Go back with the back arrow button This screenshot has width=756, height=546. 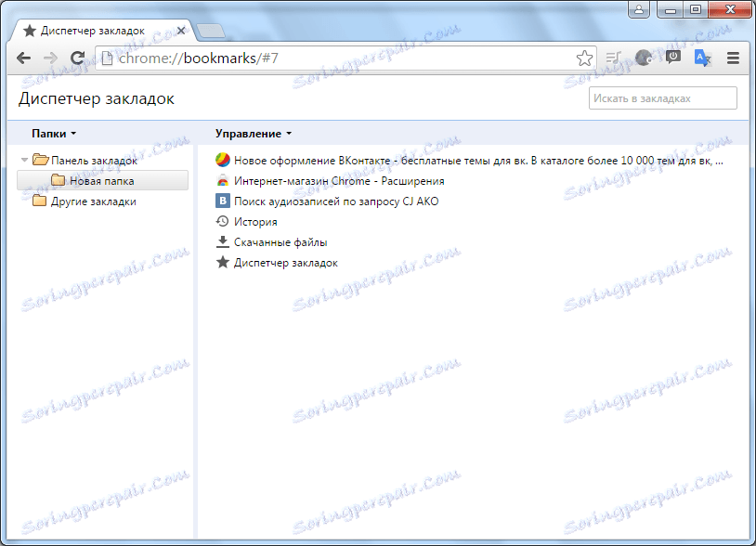pos(23,58)
